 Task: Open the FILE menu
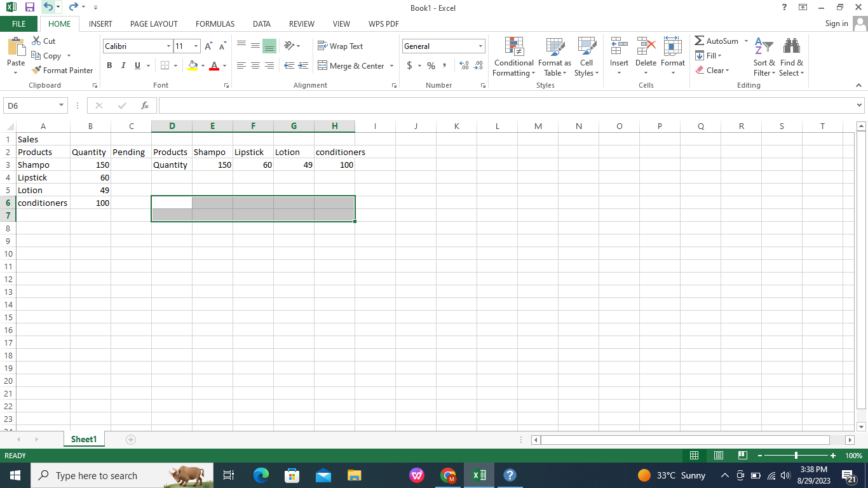pos(19,24)
